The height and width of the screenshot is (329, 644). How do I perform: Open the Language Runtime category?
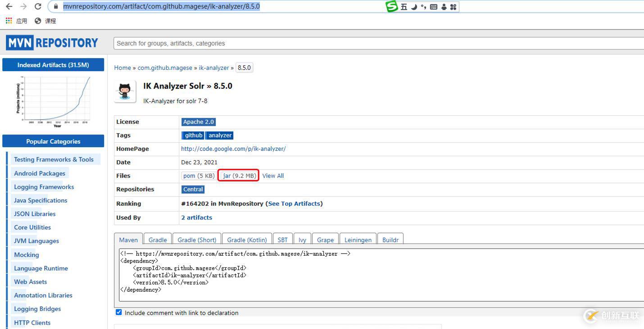tap(41, 268)
